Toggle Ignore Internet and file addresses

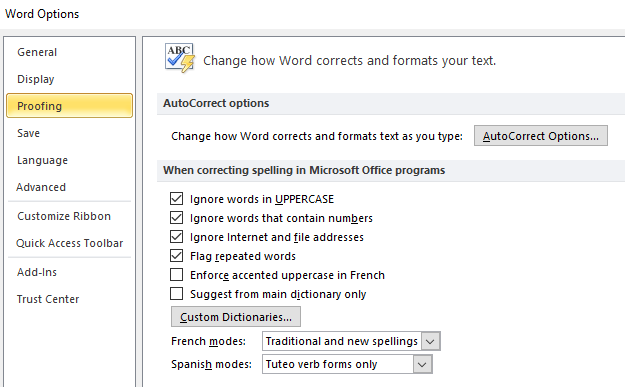(176, 237)
